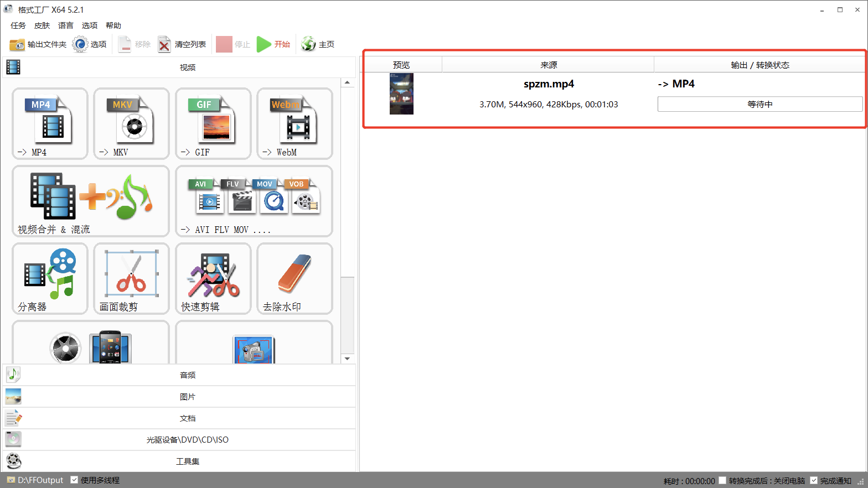Choose the MKV conversion icon
Image resolution: width=868 pixels, height=488 pixels.
(x=131, y=123)
